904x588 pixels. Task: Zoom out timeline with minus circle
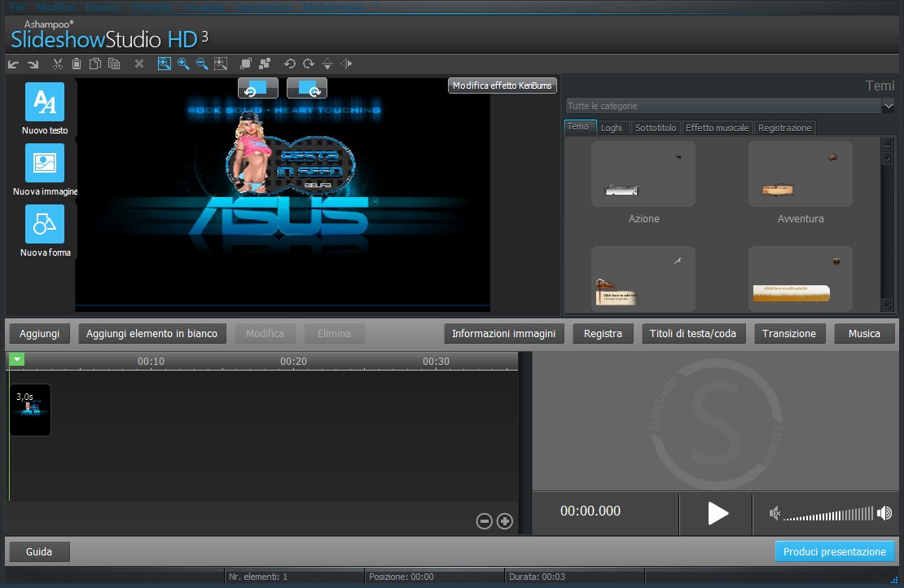tap(485, 521)
